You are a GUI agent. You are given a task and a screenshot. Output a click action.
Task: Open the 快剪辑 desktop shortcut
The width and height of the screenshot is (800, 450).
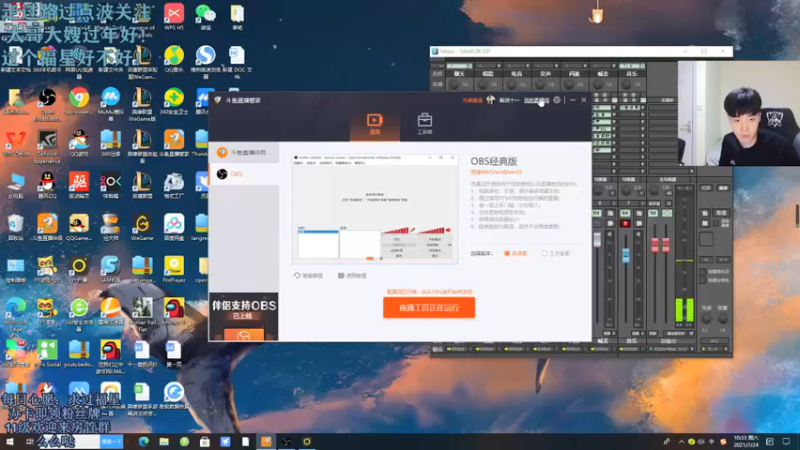tap(110, 186)
